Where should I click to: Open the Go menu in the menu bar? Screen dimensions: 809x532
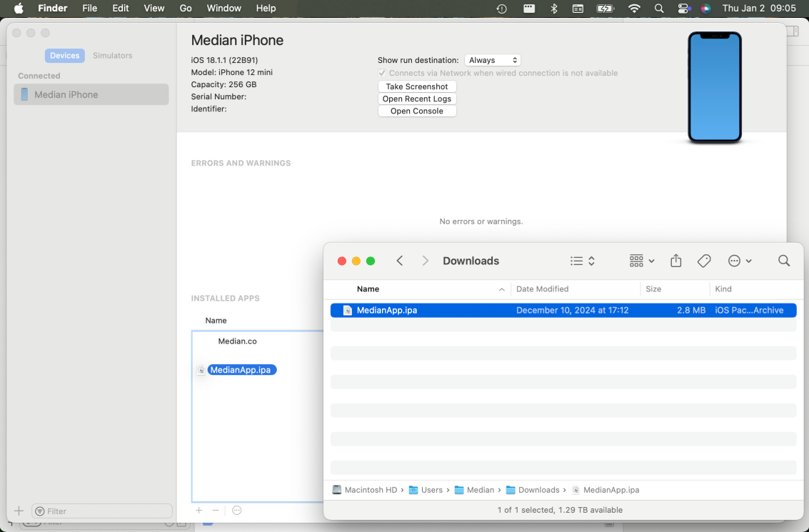point(185,9)
